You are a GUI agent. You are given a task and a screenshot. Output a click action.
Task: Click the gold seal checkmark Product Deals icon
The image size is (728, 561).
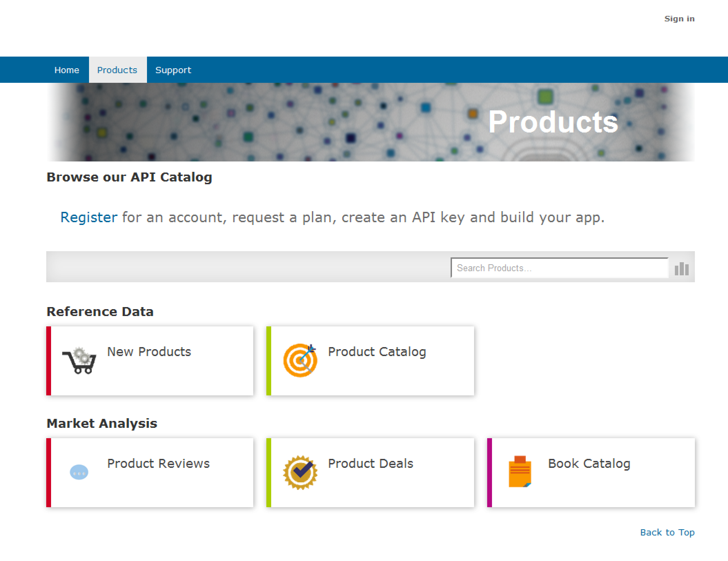pyautogui.click(x=300, y=472)
